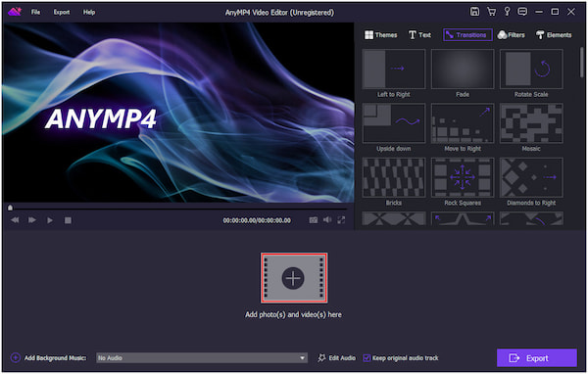This screenshot has height=374, width=588.
Task: Stop the preview playback
Action: coord(68,220)
